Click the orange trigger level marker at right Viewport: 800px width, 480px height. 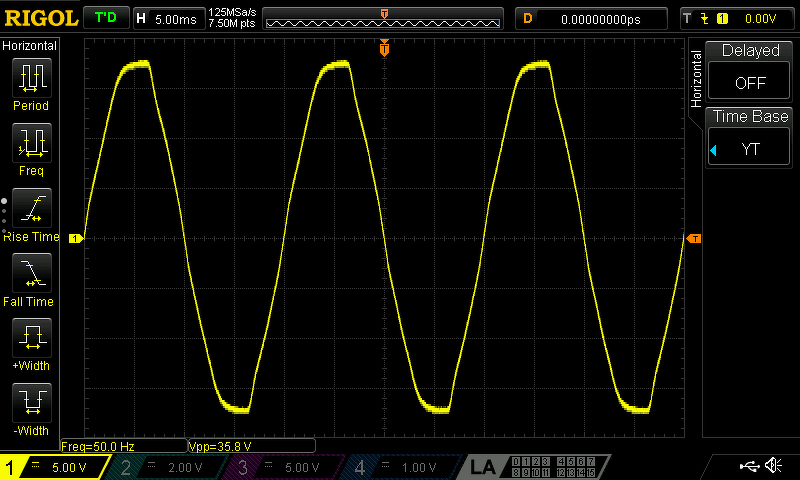[694, 239]
